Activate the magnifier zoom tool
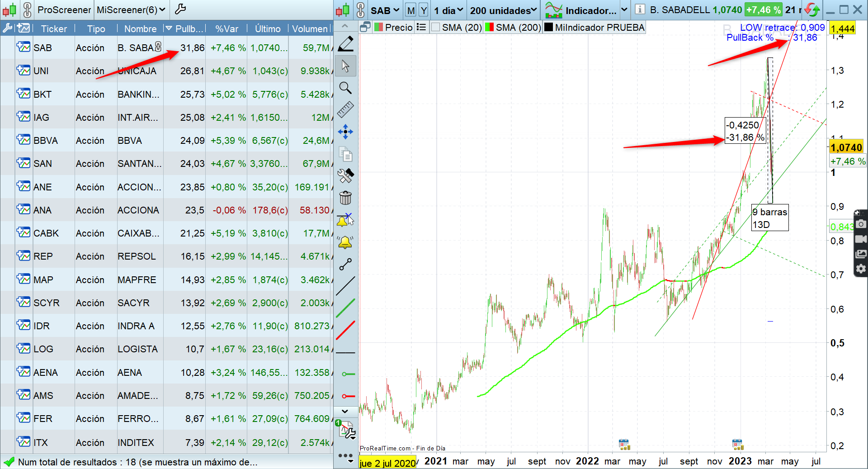 pos(346,88)
